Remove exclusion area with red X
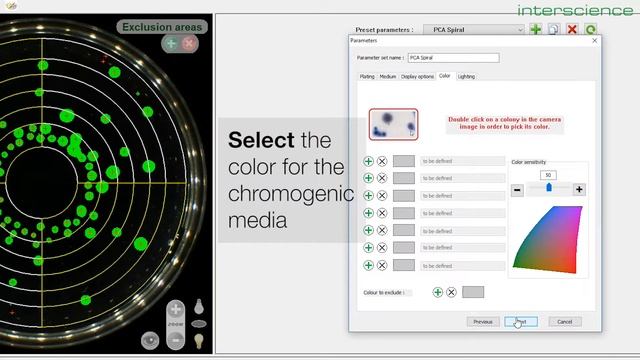The image size is (640, 360). [x=189, y=44]
